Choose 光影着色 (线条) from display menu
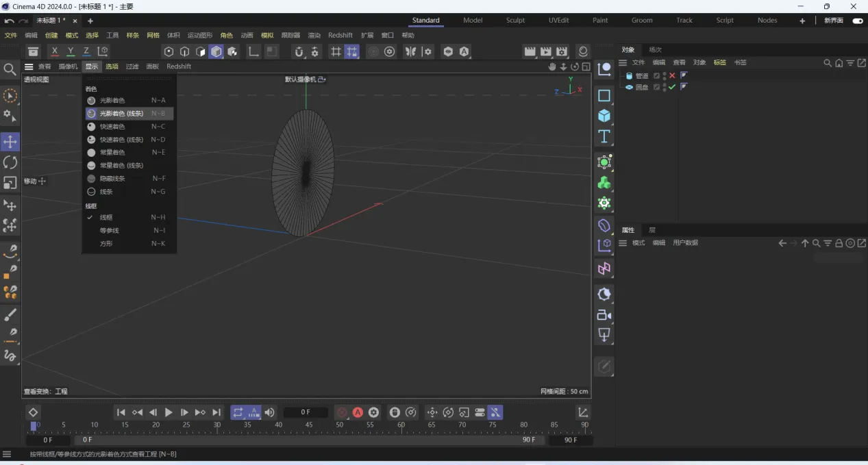The height and width of the screenshot is (465, 868). [121, 114]
